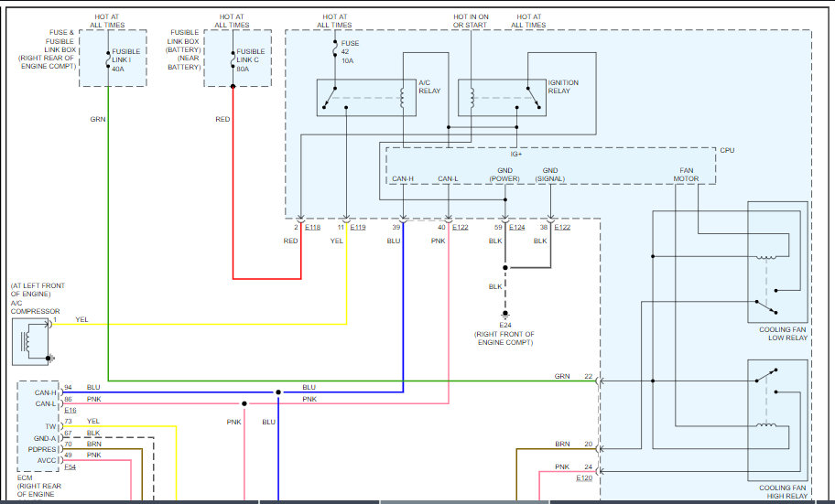
Task: Select the Fusible Link I 40A symbol
Action: (108, 59)
